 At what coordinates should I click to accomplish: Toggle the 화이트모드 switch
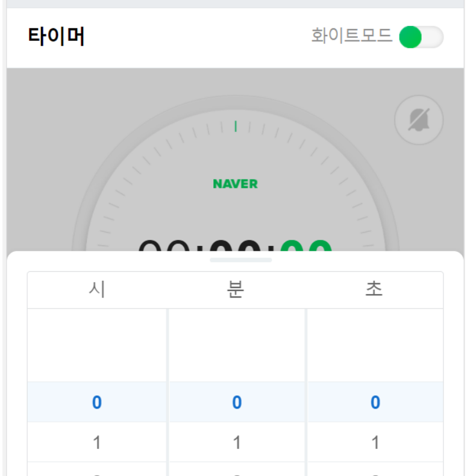tap(421, 37)
